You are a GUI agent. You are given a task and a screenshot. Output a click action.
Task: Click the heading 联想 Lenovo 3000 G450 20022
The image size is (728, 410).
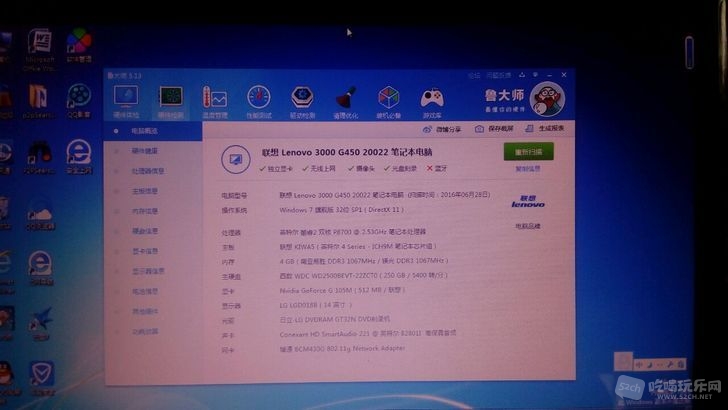coord(347,152)
